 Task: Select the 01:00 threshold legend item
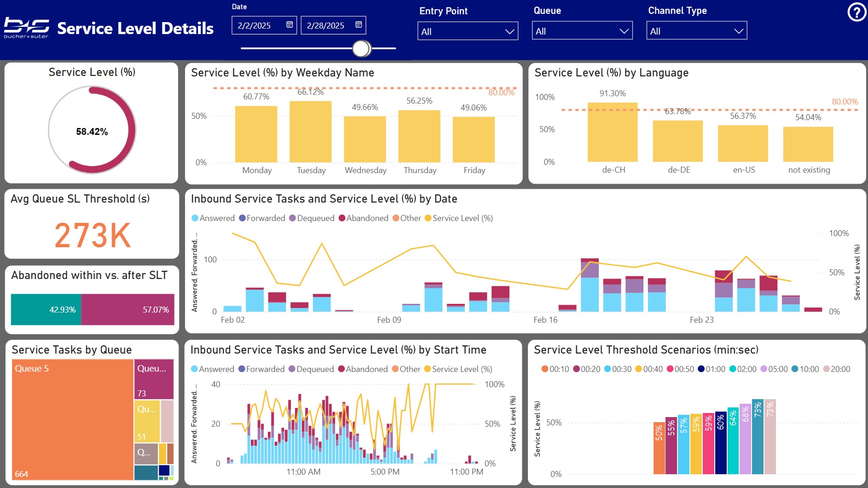711,369
